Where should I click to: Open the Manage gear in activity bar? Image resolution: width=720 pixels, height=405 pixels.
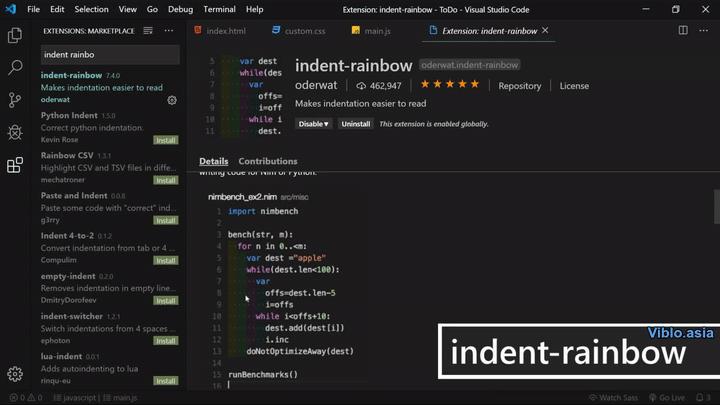pos(15,374)
